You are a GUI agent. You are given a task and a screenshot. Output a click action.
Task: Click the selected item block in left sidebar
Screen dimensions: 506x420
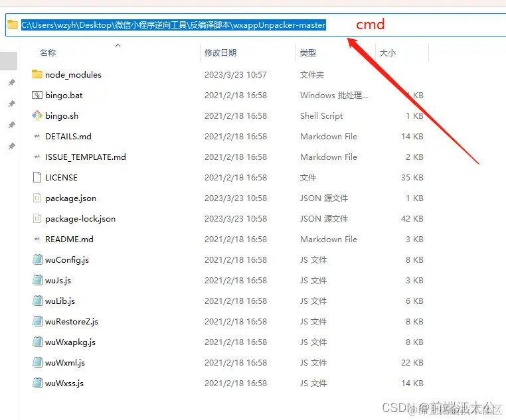pos(9,61)
